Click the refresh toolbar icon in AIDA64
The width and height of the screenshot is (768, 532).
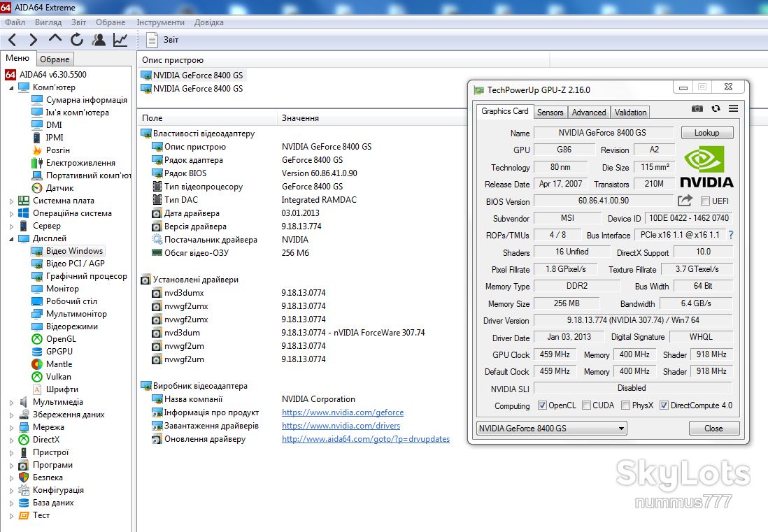[77, 40]
